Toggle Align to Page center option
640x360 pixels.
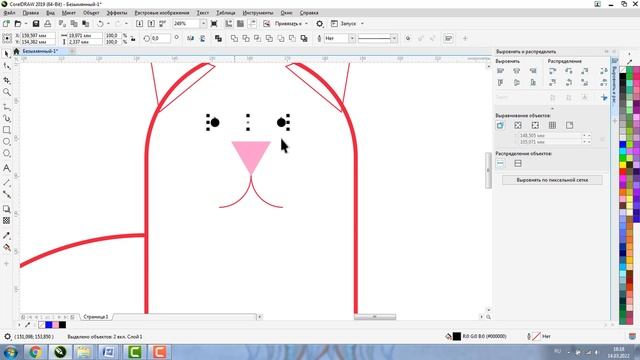[x=535, y=125]
